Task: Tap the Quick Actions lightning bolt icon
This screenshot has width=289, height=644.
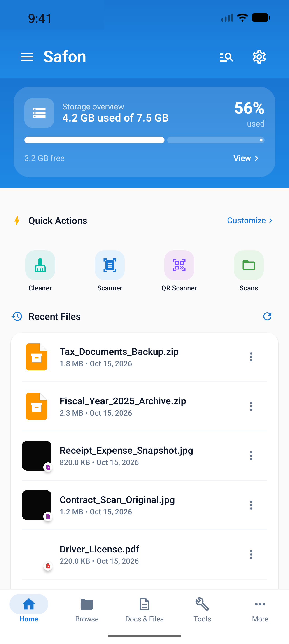Action: [17, 221]
